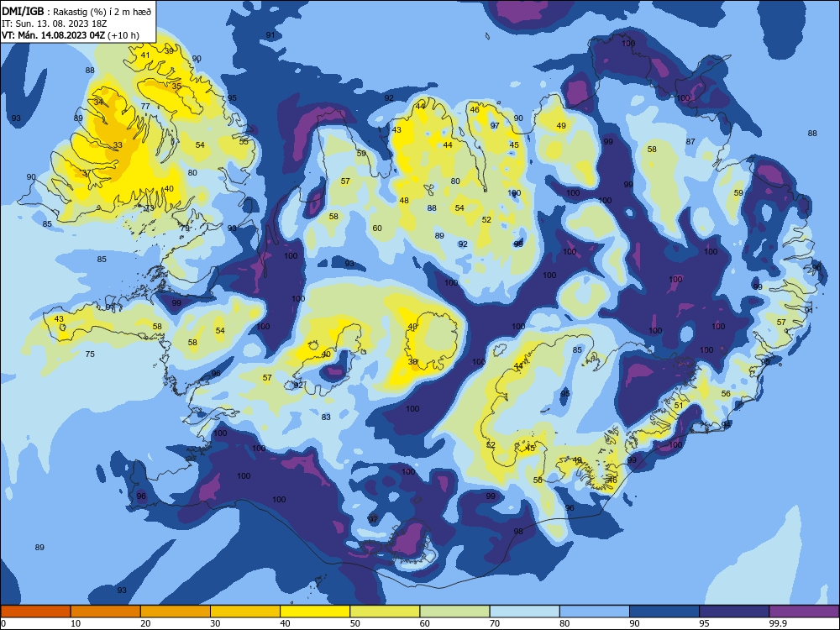Click the map value '79'
The width and height of the screenshot is (840, 630).
coord(185,228)
